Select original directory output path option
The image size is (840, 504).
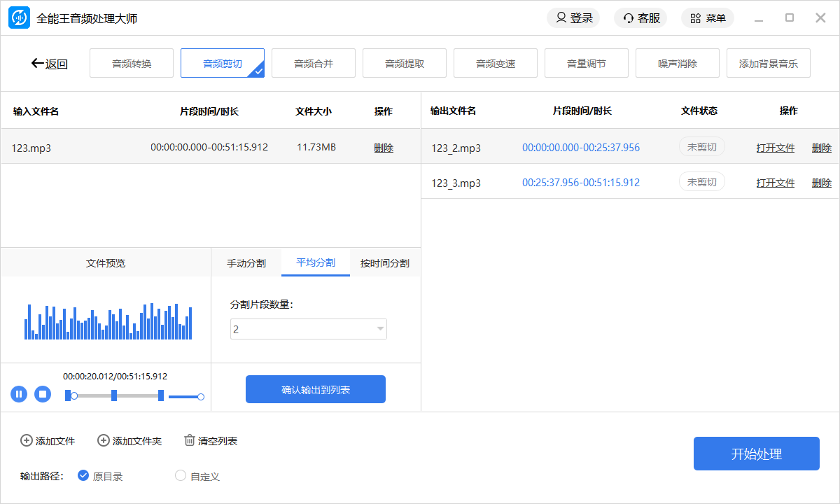point(83,476)
